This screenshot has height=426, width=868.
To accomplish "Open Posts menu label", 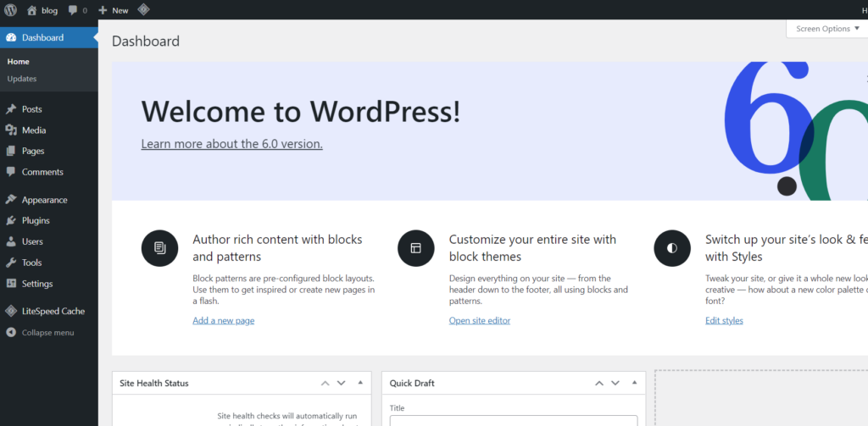I will 32,109.
